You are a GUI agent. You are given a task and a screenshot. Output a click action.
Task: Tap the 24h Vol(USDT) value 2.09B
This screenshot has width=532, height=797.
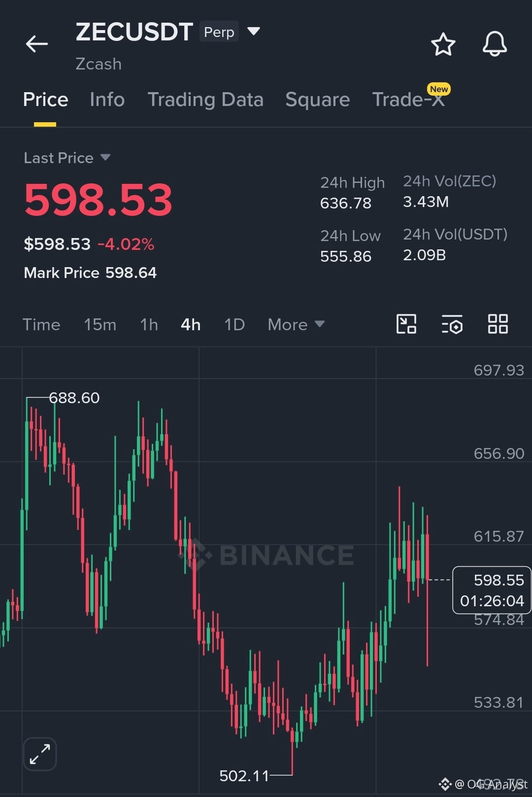pyautogui.click(x=424, y=255)
